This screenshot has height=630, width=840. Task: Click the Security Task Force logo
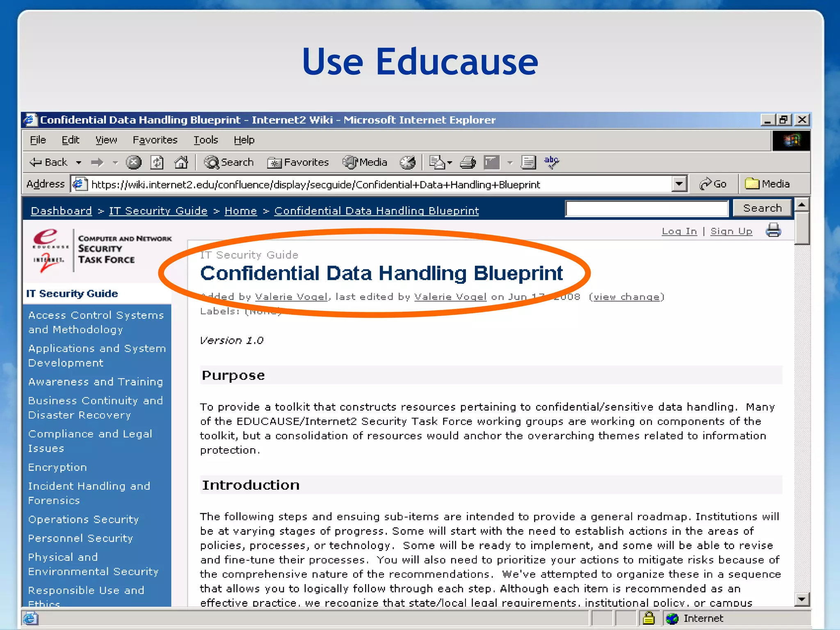[x=103, y=250]
